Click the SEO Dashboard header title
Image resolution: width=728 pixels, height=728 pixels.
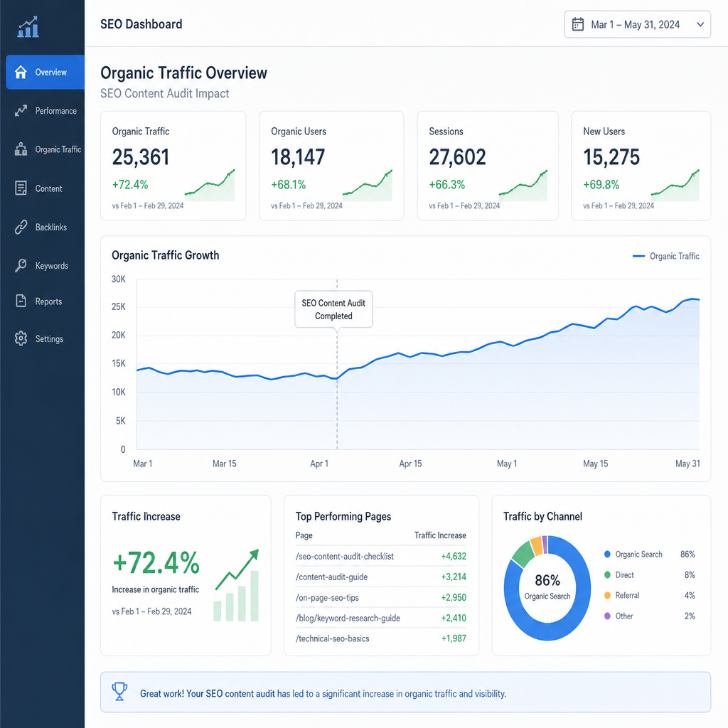point(141,24)
